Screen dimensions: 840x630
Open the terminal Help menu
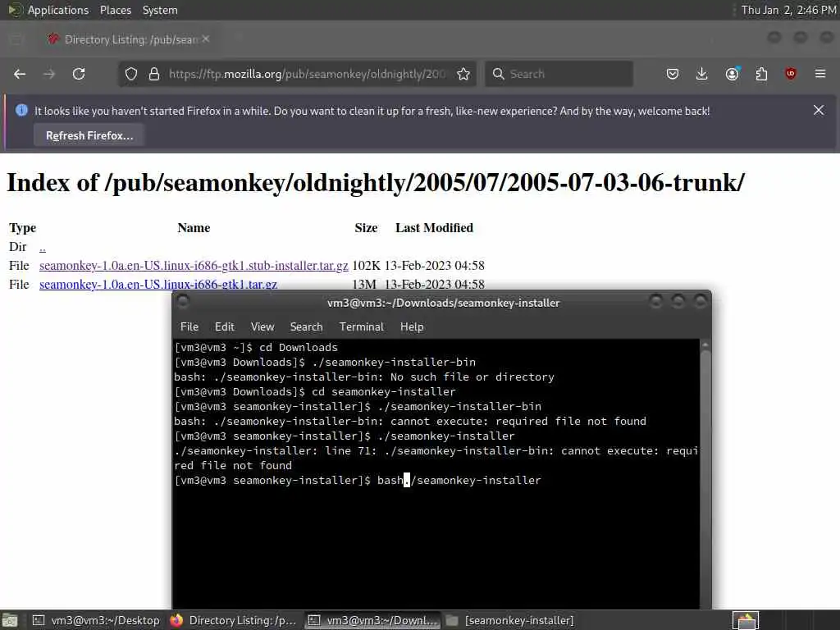412,326
